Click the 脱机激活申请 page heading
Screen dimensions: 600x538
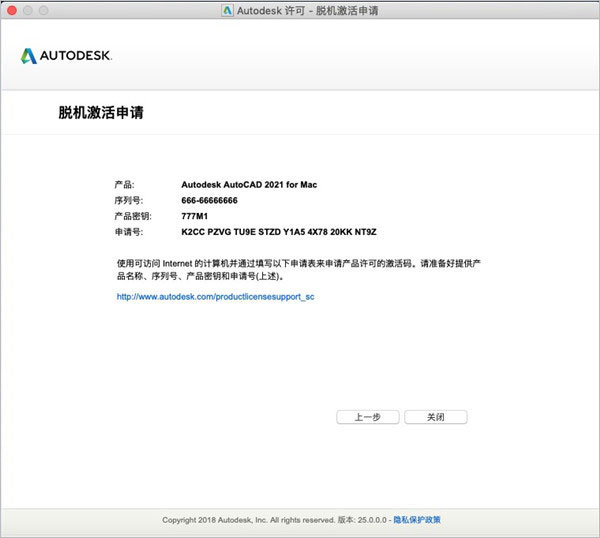101,113
